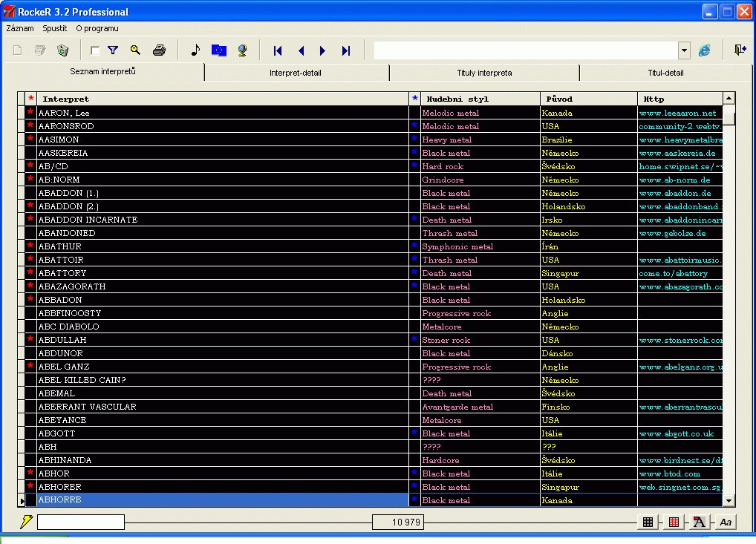Viewport: 756px width, 544px height.
Task: Click the Internet Explorer browser icon
Action: (705, 50)
